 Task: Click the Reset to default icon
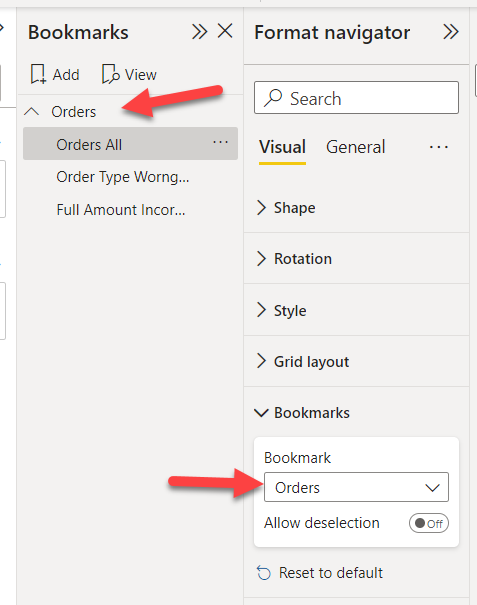click(264, 573)
